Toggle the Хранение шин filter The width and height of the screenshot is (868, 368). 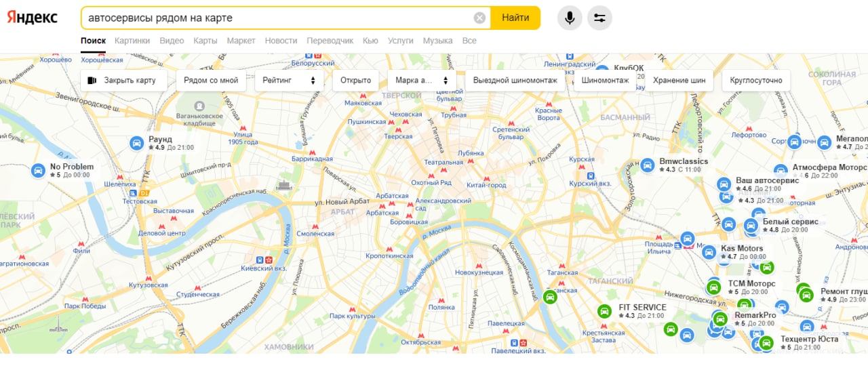click(679, 80)
